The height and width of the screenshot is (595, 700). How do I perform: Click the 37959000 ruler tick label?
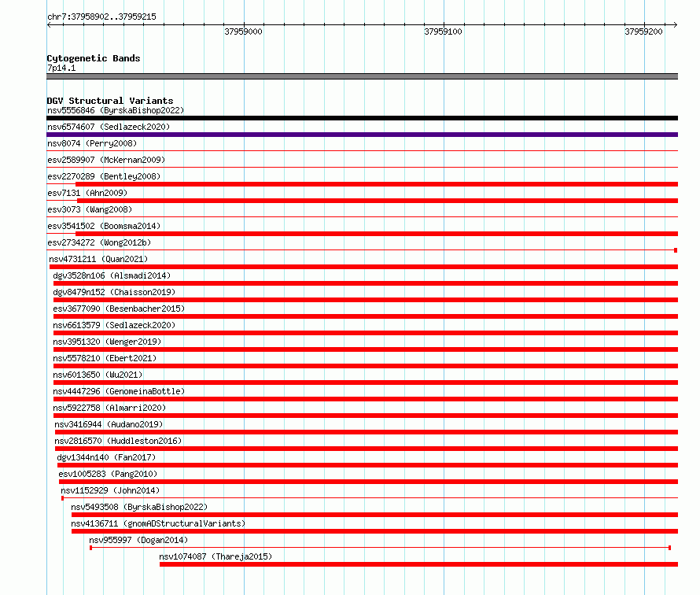point(243,31)
